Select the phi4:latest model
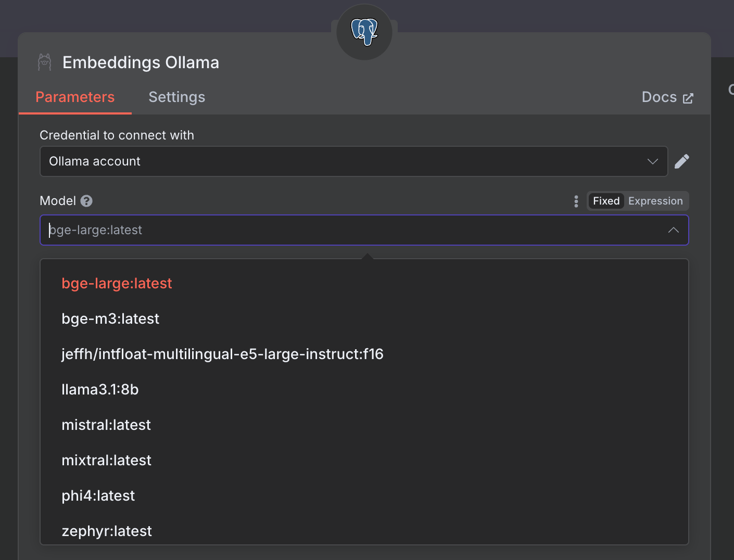The height and width of the screenshot is (560, 734). pyautogui.click(x=364, y=495)
